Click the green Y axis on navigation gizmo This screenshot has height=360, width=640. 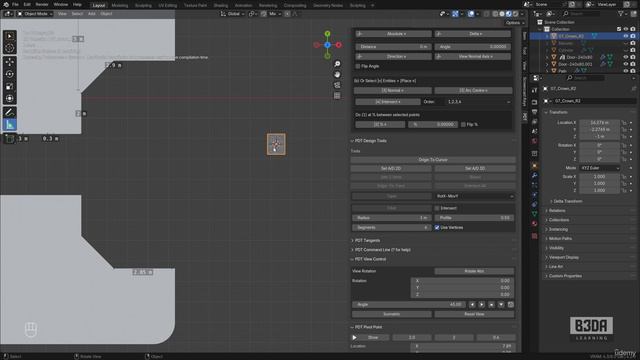(327, 33)
